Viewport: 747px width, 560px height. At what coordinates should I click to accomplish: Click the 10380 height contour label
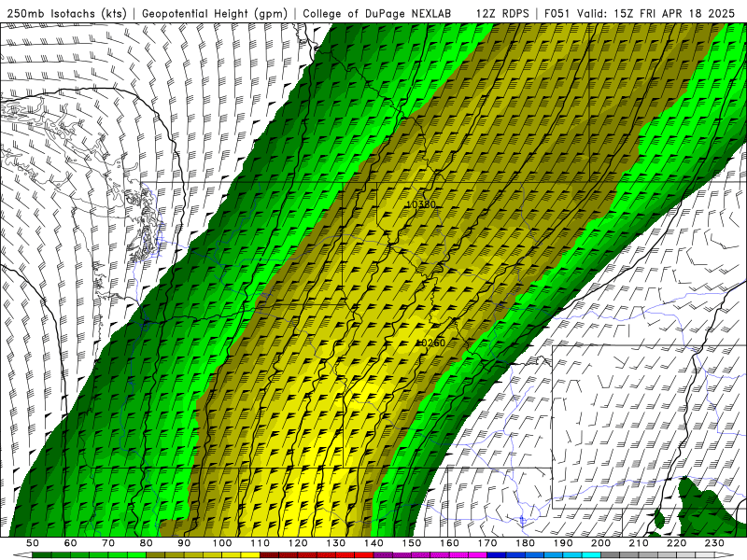(x=421, y=204)
